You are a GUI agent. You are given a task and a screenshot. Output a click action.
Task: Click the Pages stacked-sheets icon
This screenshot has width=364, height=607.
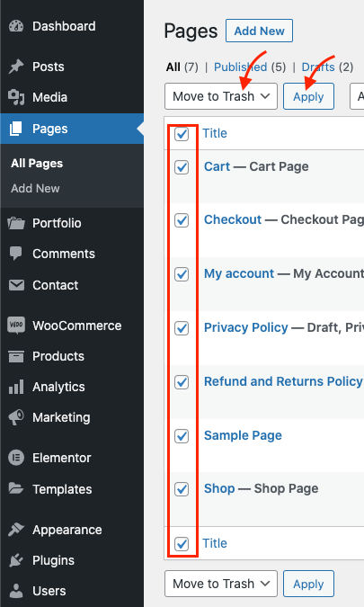click(x=16, y=129)
